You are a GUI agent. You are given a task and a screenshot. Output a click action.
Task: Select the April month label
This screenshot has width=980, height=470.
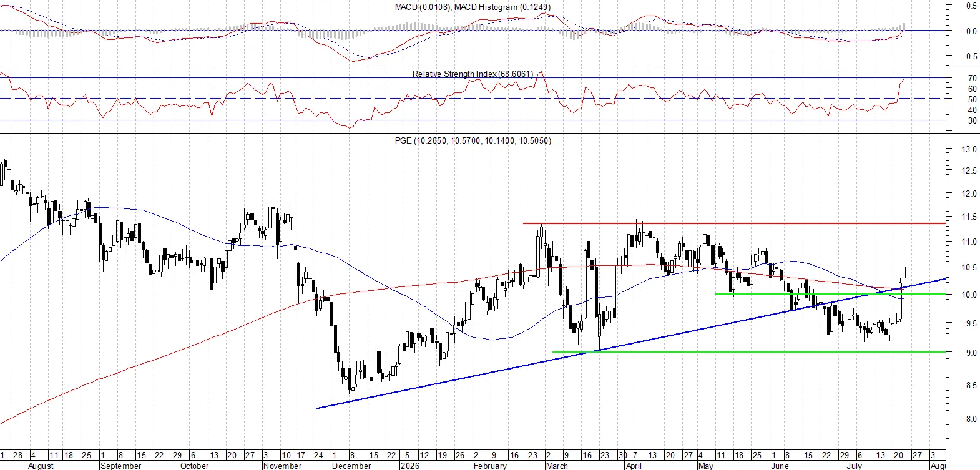(634, 466)
